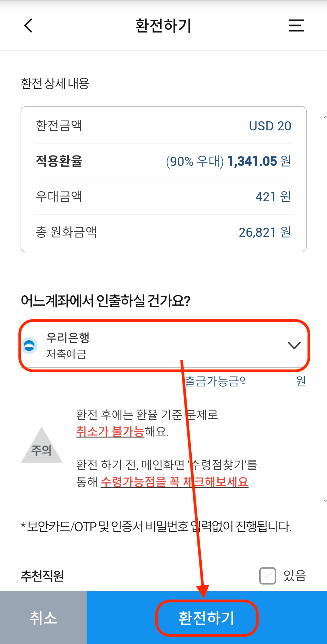Image resolution: width=327 pixels, height=644 pixels.
Task: Click the 우리은행 bank logo icon
Action: [x=29, y=345]
